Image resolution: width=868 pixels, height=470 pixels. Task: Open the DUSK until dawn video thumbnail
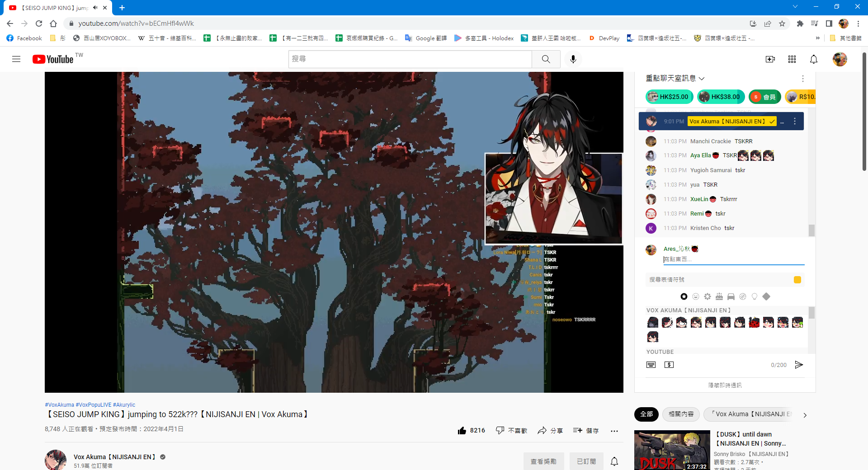[x=672, y=450]
